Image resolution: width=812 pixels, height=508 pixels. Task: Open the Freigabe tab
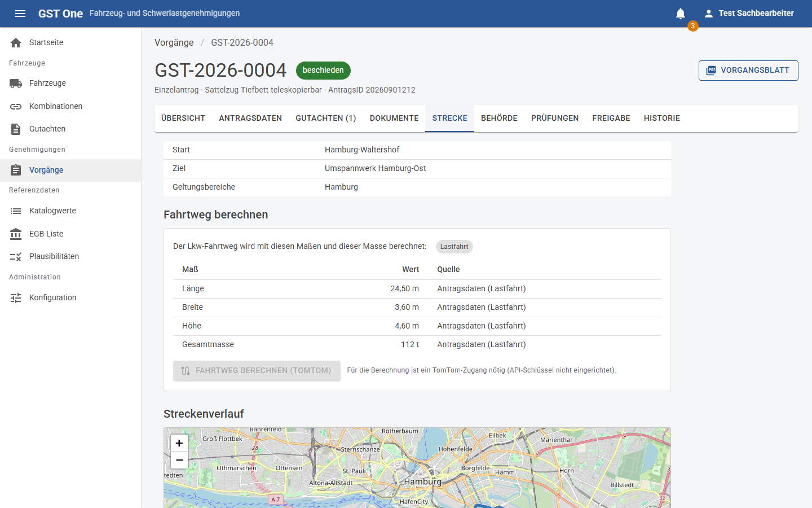click(611, 119)
